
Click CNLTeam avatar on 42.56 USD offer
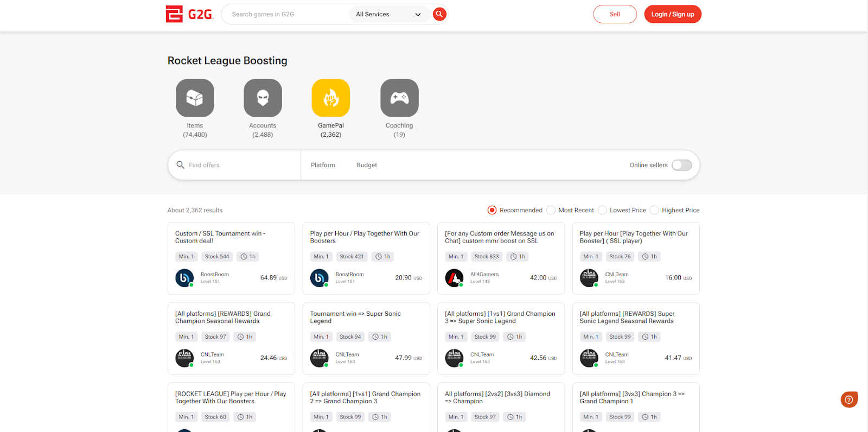coord(454,358)
